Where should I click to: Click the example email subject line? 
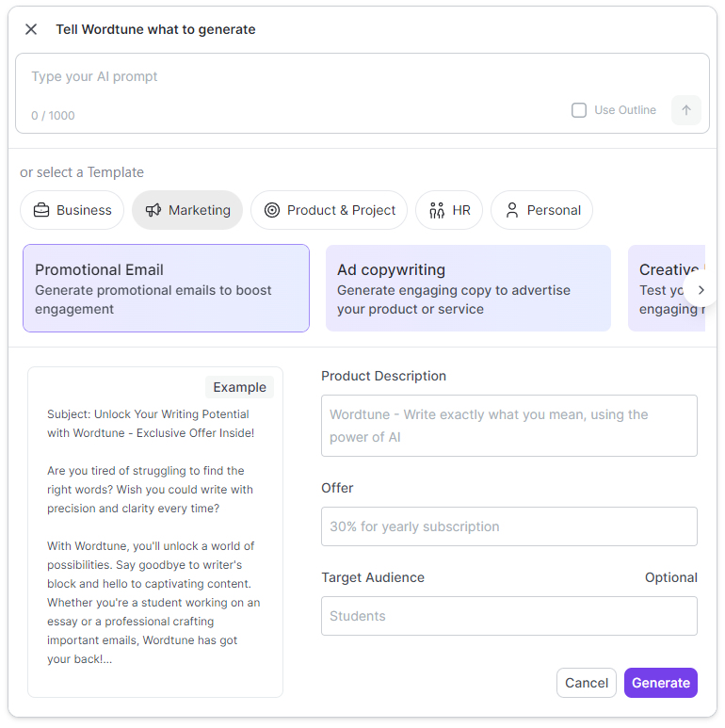[x=151, y=424]
